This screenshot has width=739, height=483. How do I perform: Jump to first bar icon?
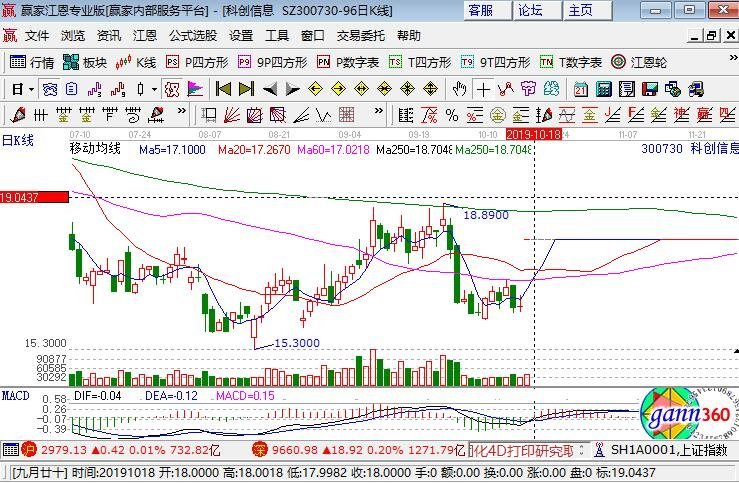pos(223,89)
